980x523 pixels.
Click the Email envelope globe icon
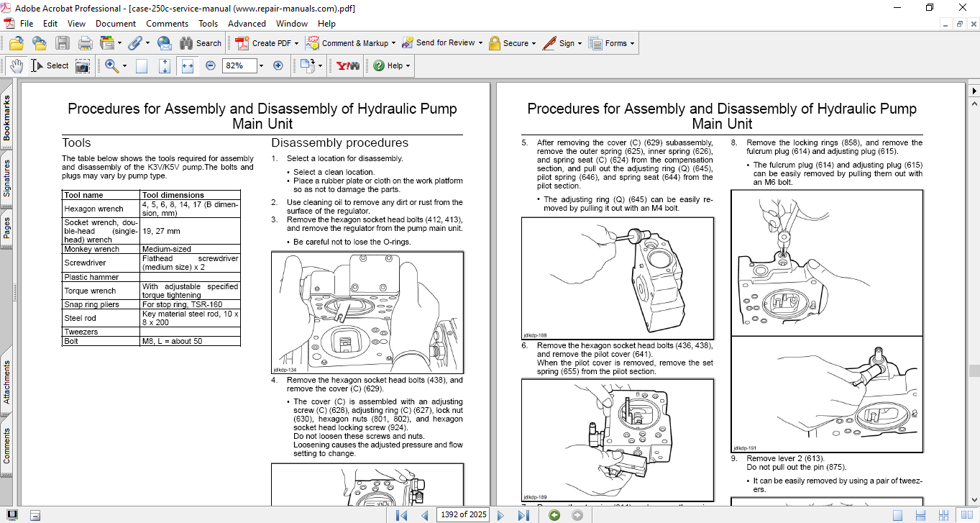pos(164,43)
